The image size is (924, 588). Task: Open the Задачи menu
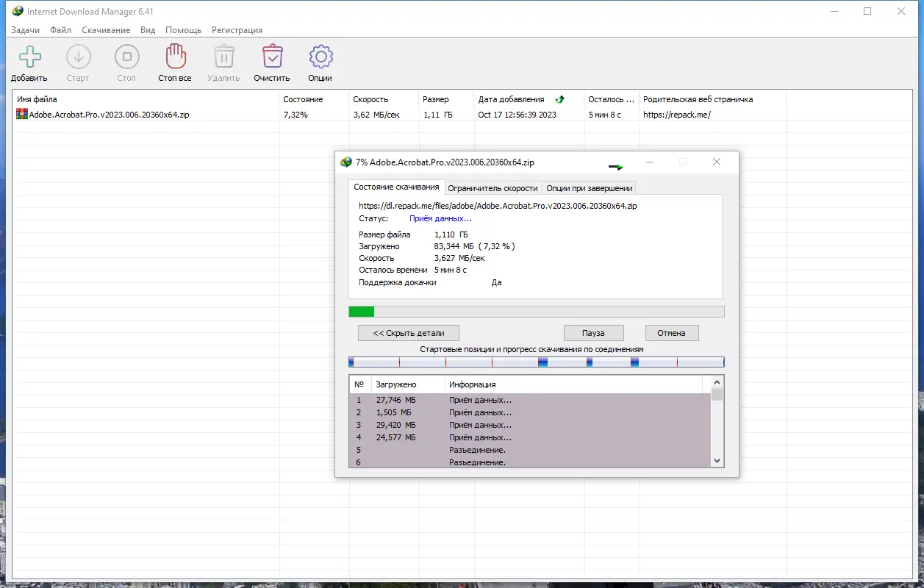[x=26, y=30]
